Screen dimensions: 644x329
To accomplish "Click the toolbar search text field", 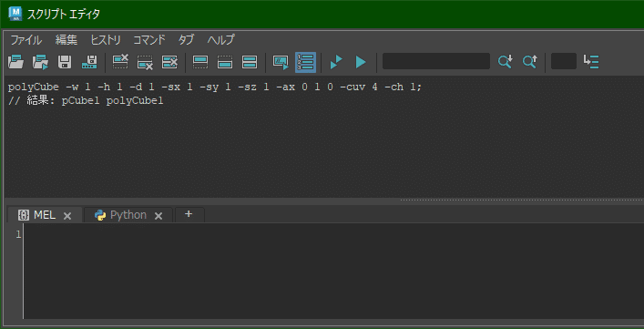I will pos(436,61).
